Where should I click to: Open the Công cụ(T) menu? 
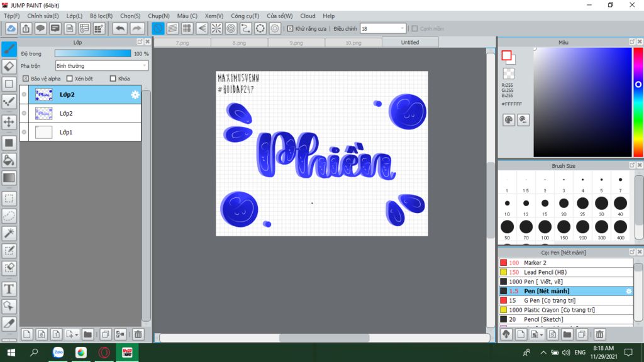pos(245,16)
